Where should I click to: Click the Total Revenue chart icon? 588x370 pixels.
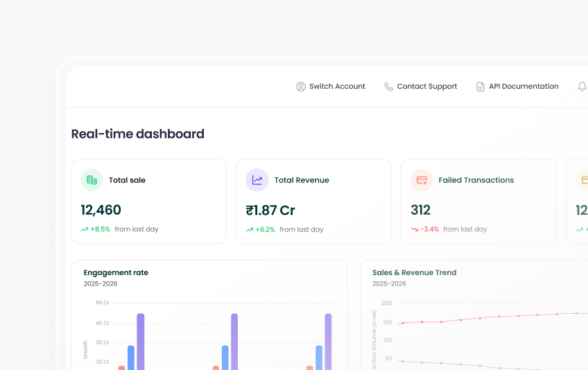257,180
